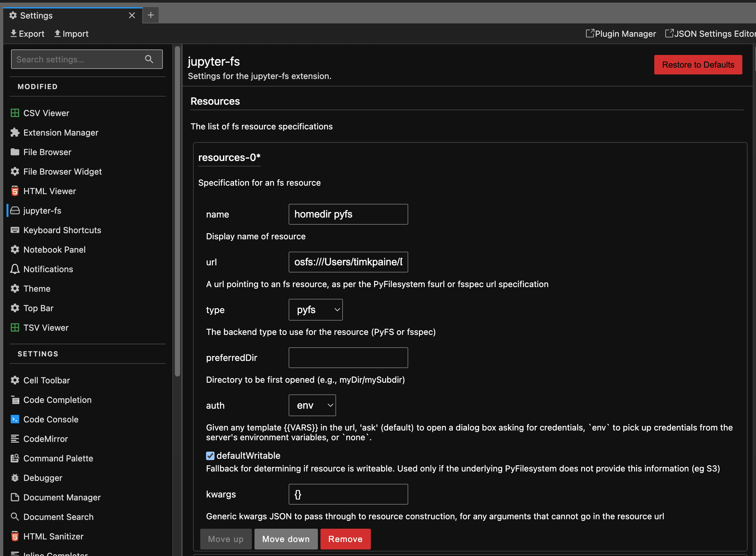Click the Extension Manager puzzle icon
756x556 pixels.
pos(15,133)
